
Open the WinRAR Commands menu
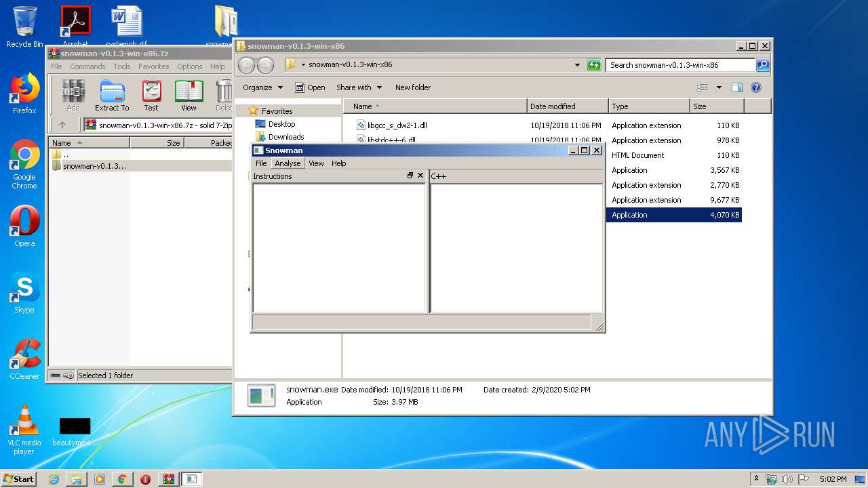[x=87, y=66]
